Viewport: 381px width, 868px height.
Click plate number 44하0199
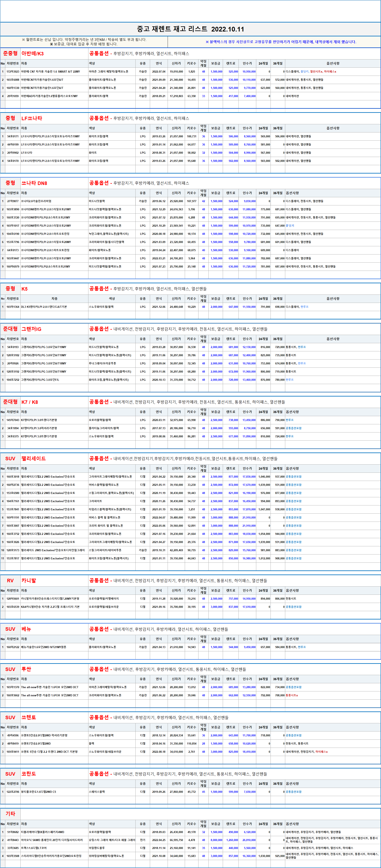13,144
